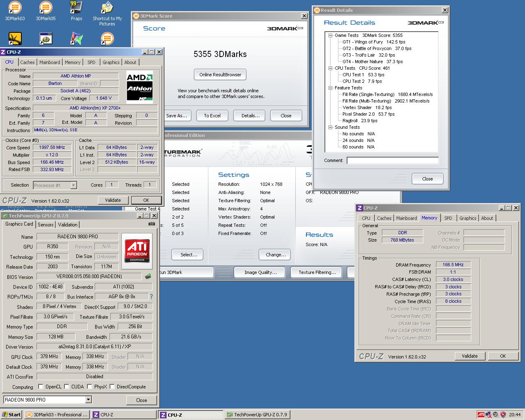Viewport: 525px width, 420px height.
Task: Click the GPU-Z title bar icon
Action: tap(5, 216)
